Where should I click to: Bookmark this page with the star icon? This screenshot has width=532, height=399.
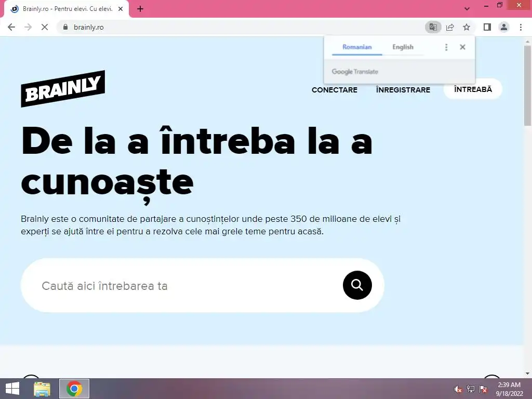[x=467, y=27]
